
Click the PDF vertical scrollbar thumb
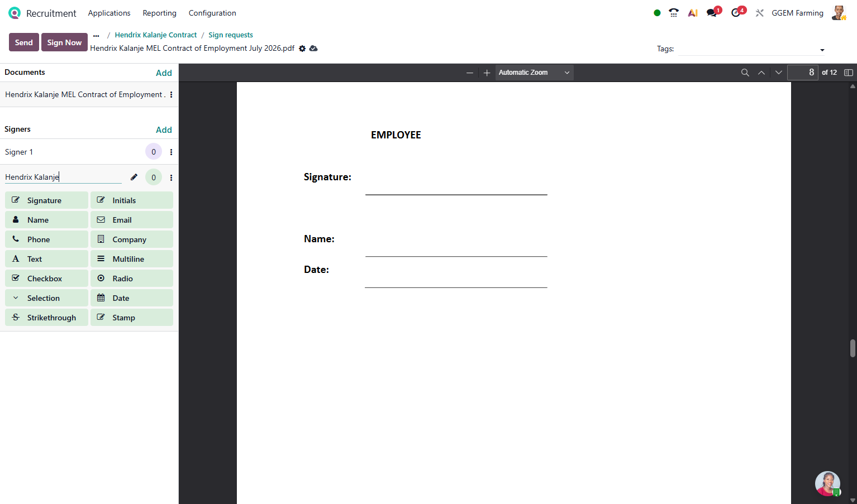853,348
